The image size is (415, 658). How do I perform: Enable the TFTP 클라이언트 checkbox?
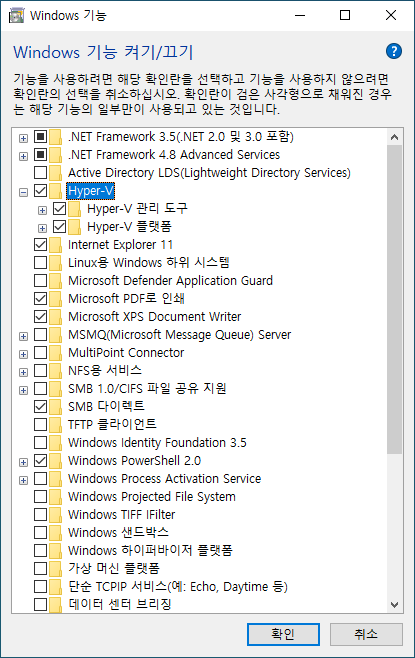tap(40, 424)
